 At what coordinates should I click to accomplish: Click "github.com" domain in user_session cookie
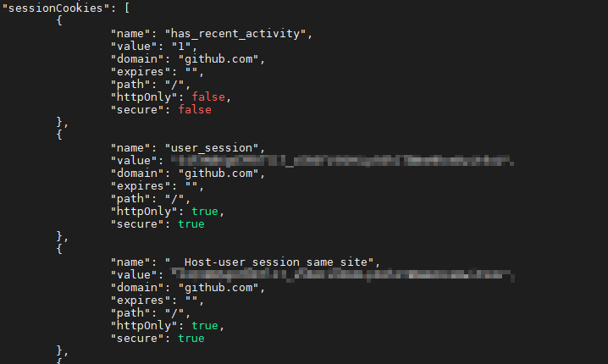(x=218, y=174)
